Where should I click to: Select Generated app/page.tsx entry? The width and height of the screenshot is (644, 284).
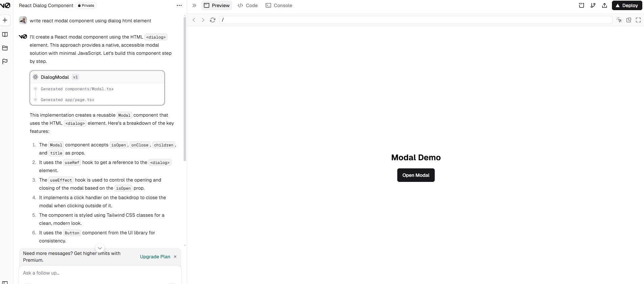pos(68,100)
